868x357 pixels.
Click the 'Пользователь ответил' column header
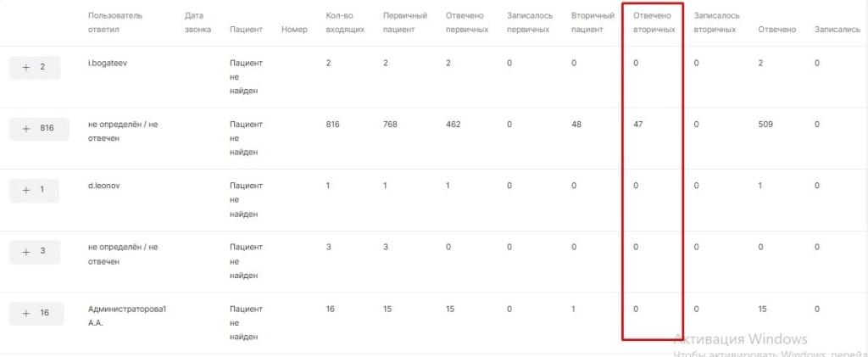[115, 23]
